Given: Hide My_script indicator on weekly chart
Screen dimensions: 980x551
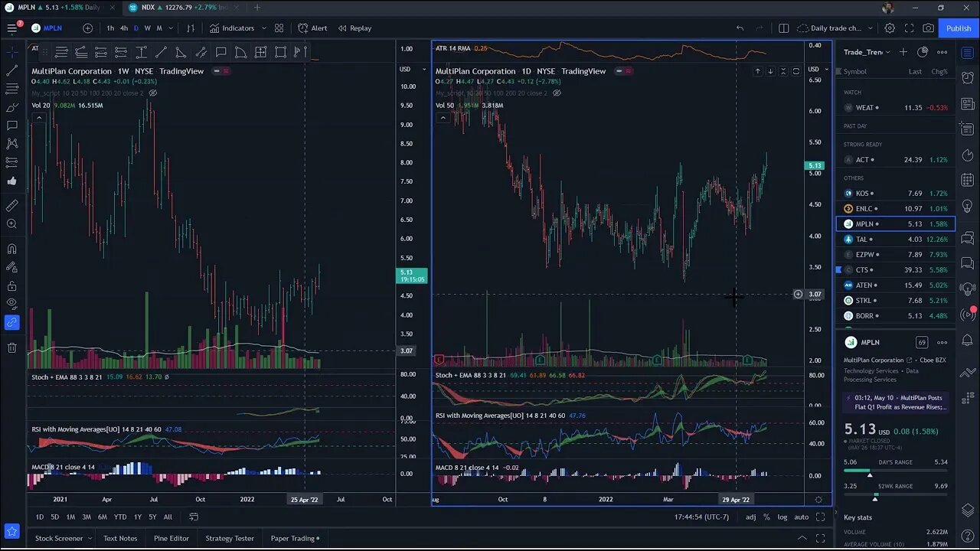Looking at the screenshot, I should coord(152,93).
